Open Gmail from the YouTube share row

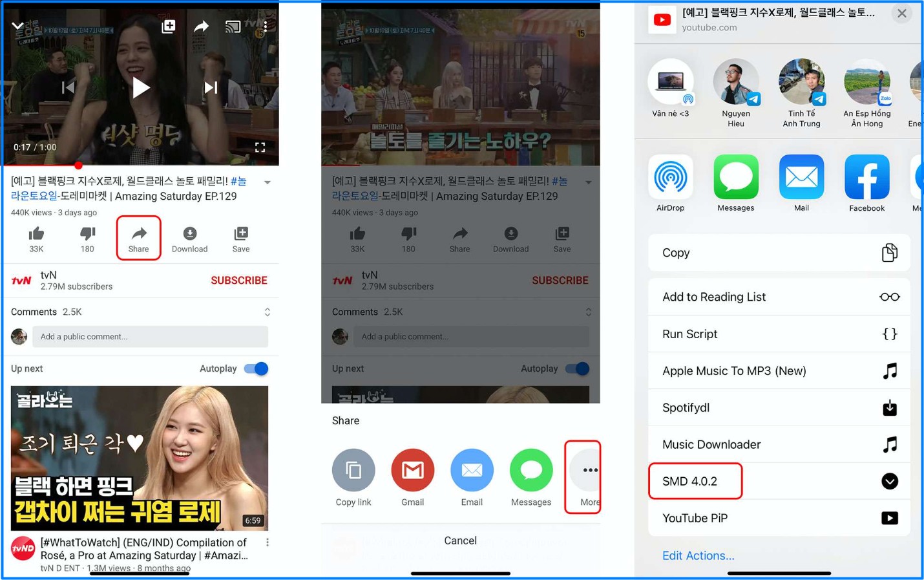coord(412,470)
